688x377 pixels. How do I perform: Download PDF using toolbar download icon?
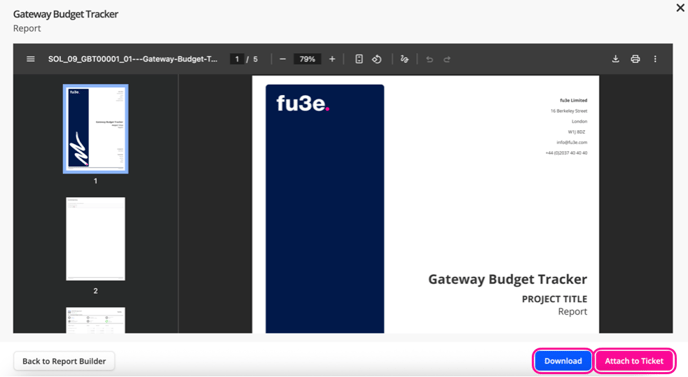pos(616,59)
